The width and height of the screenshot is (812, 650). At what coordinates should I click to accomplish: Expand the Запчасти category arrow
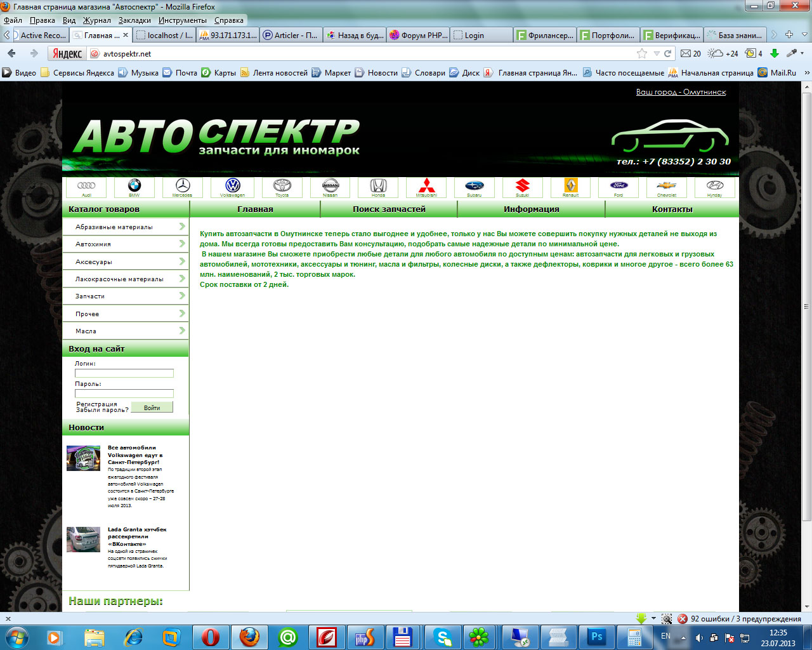pyautogui.click(x=182, y=296)
